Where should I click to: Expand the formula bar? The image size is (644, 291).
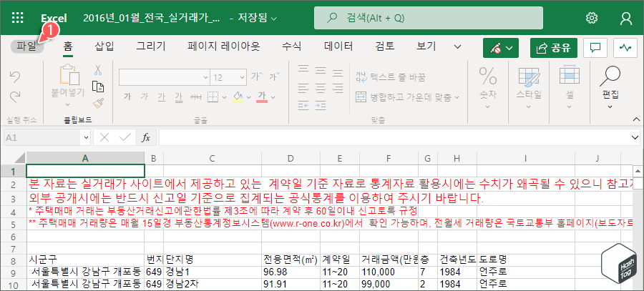pos(636,137)
